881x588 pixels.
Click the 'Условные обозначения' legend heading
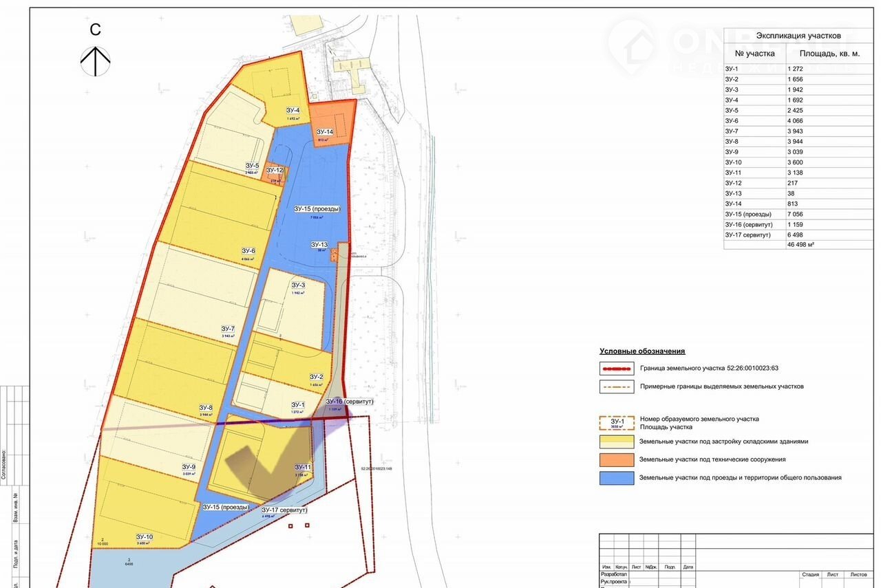[x=641, y=351]
